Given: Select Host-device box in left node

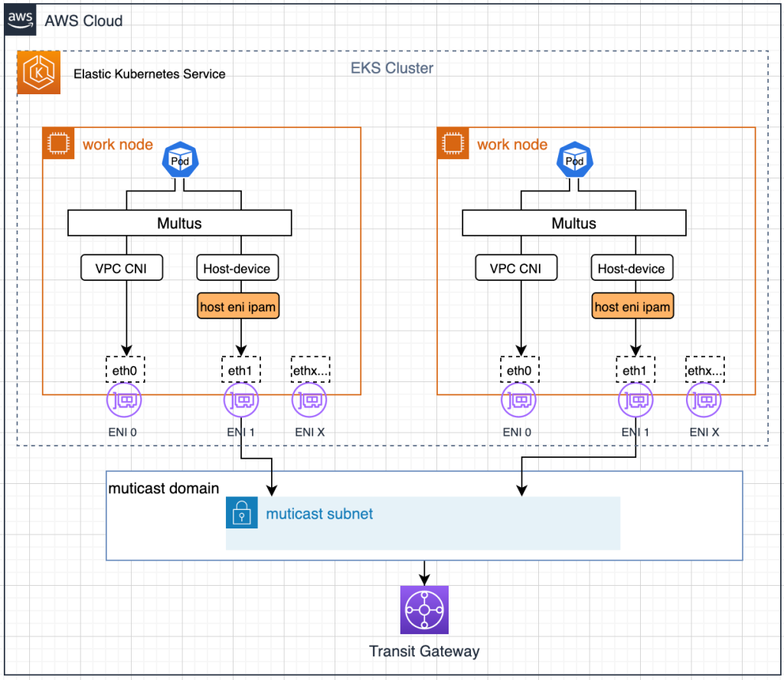Looking at the screenshot, I should pos(237,268).
